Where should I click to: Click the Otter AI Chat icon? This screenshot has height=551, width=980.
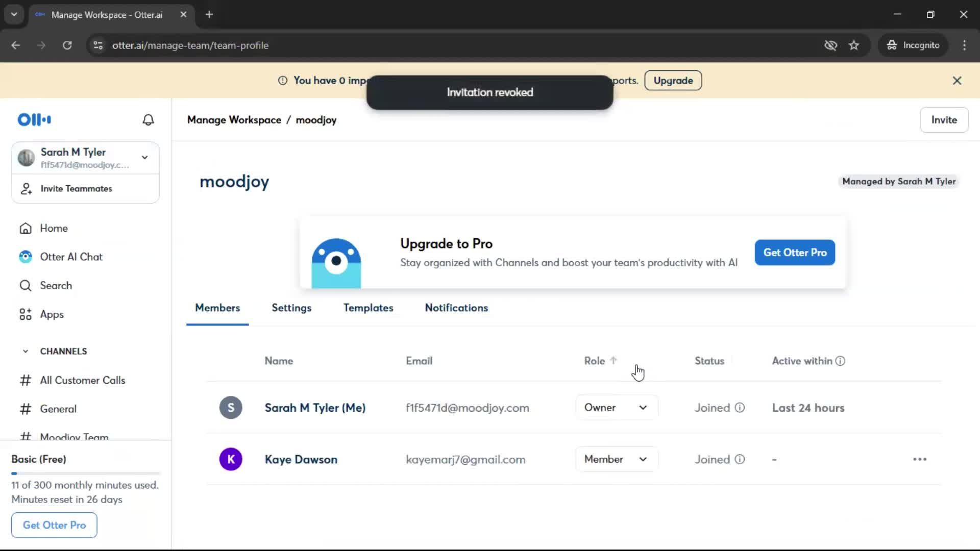tap(26, 257)
